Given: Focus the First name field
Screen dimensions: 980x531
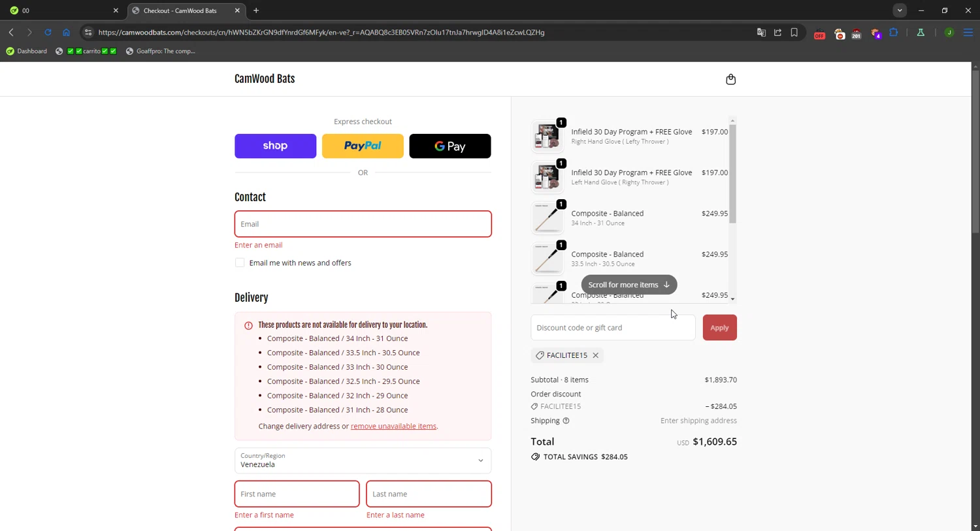Looking at the screenshot, I should coord(297,494).
